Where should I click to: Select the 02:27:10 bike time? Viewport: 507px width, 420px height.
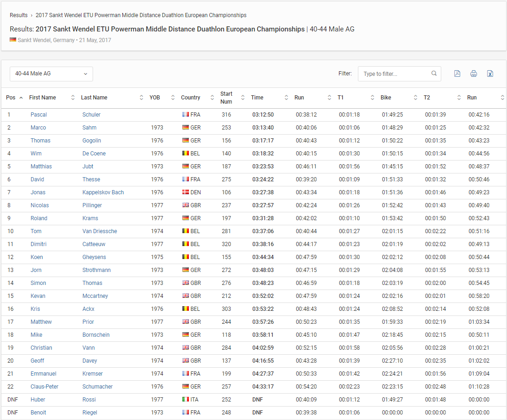(392, 360)
